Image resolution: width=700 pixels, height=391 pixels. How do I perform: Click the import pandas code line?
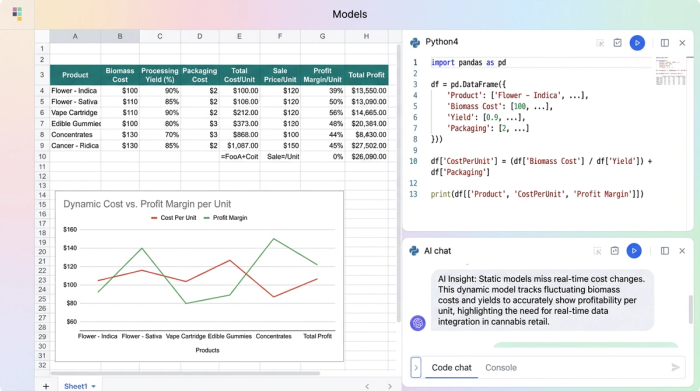tap(468, 62)
